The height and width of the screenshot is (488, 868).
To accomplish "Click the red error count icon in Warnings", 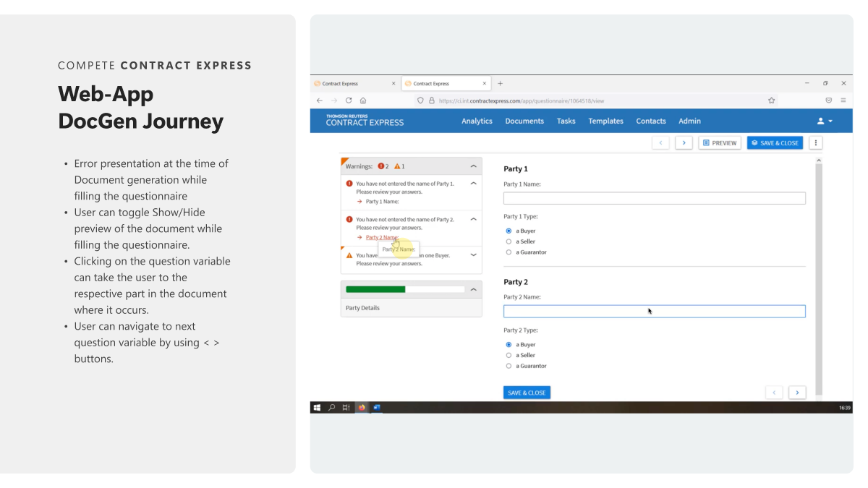I will pyautogui.click(x=381, y=166).
